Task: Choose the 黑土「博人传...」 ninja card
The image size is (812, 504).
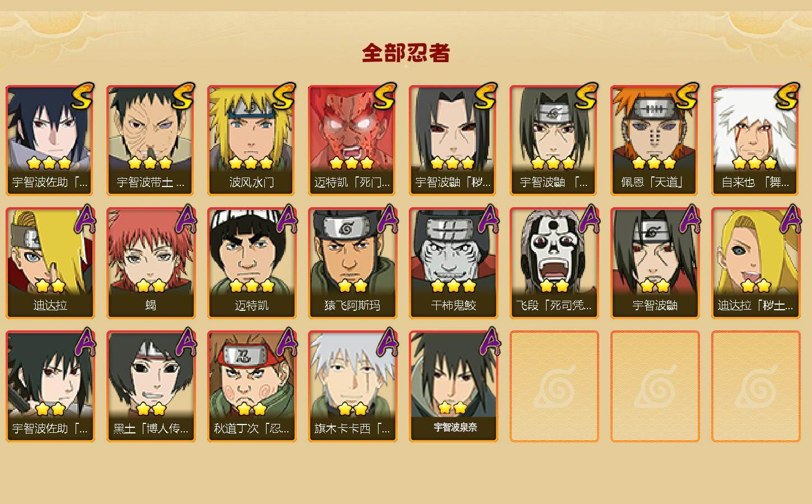Action: (x=151, y=386)
